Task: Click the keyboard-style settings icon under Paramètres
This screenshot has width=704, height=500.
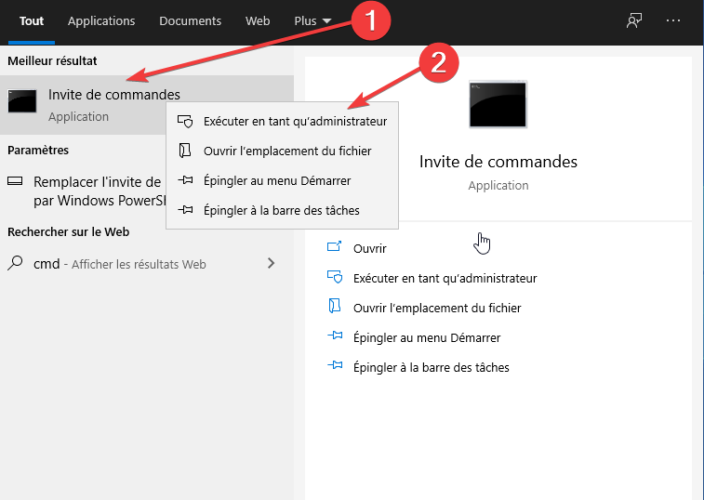Action: point(15,181)
